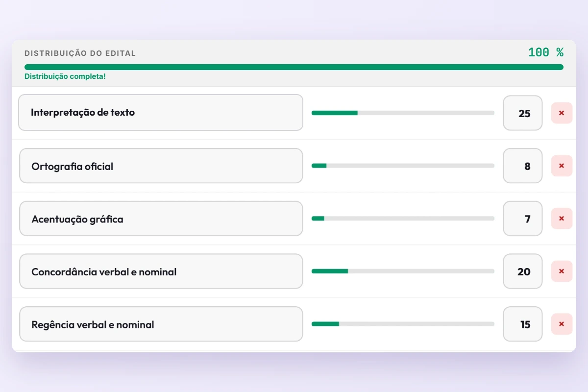The image size is (588, 392).
Task: Edit the Interpretação de texto name field
Action: pyautogui.click(x=161, y=113)
